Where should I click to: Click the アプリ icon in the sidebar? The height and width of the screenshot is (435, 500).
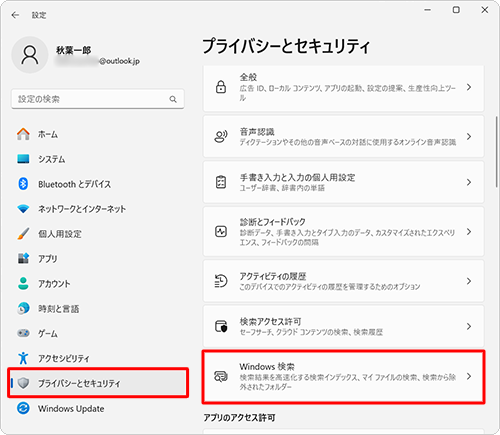(23, 258)
